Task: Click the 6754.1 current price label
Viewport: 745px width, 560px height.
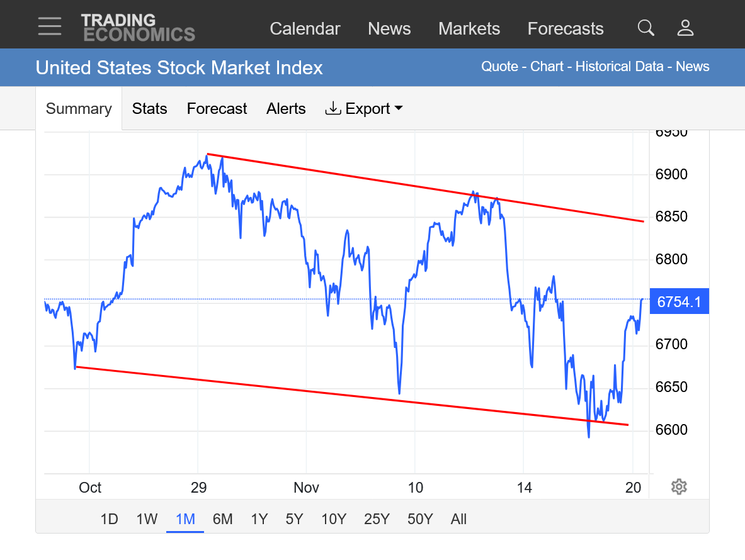Action: coord(679,302)
